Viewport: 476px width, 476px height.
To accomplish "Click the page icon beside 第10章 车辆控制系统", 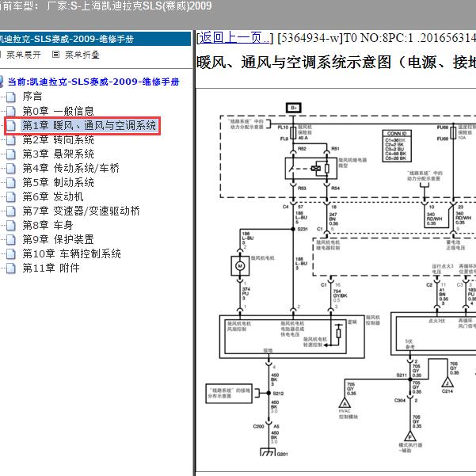I will coord(11,254).
